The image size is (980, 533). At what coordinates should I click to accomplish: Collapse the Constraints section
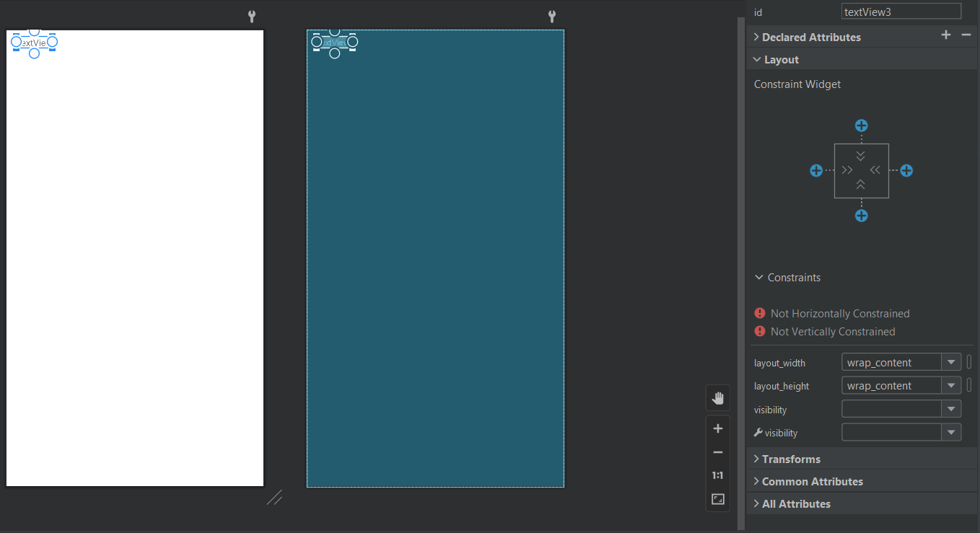tap(758, 277)
